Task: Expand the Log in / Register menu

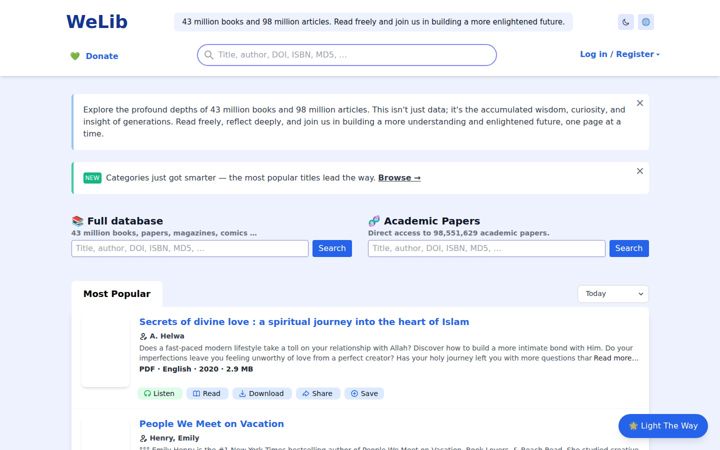Action: [619, 54]
